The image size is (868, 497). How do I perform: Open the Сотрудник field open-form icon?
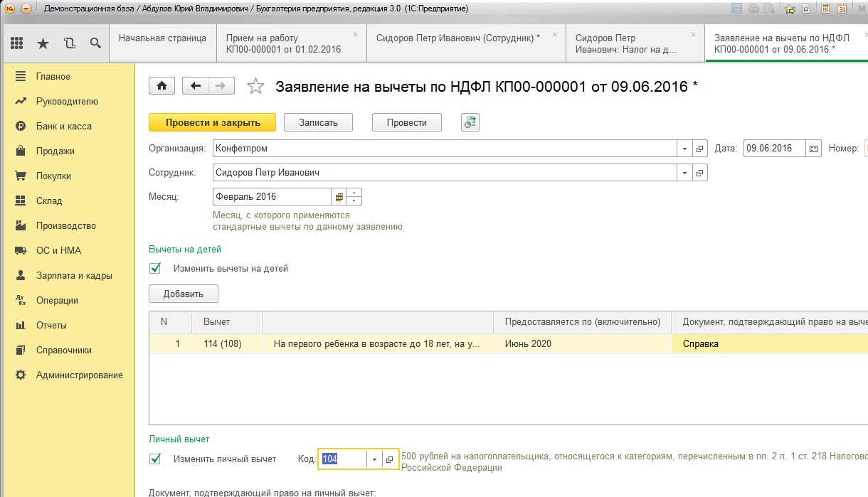699,173
